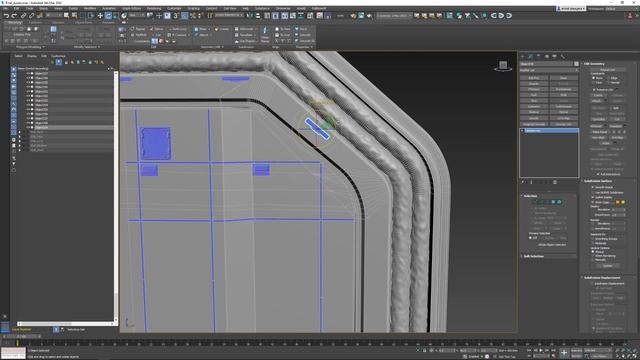Open the selection filter All dropdown
This screenshot has width=640, height=360.
(54, 16)
